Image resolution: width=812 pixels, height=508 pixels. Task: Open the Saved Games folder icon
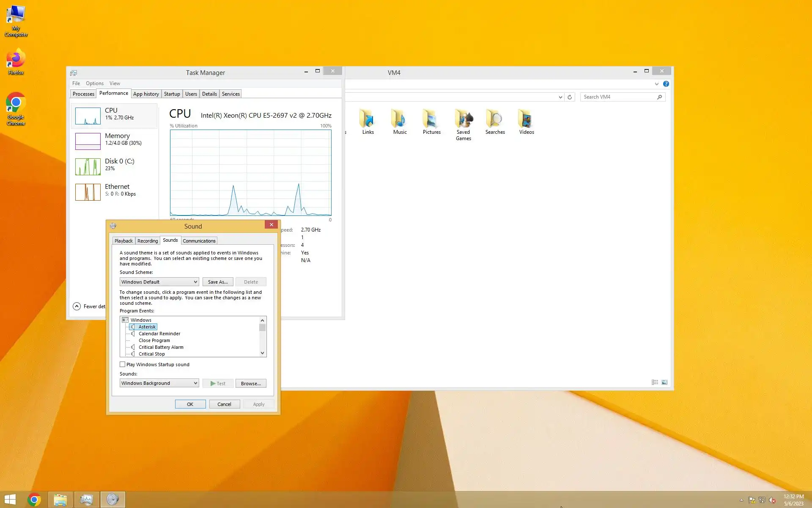pyautogui.click(x=464, y=119)
